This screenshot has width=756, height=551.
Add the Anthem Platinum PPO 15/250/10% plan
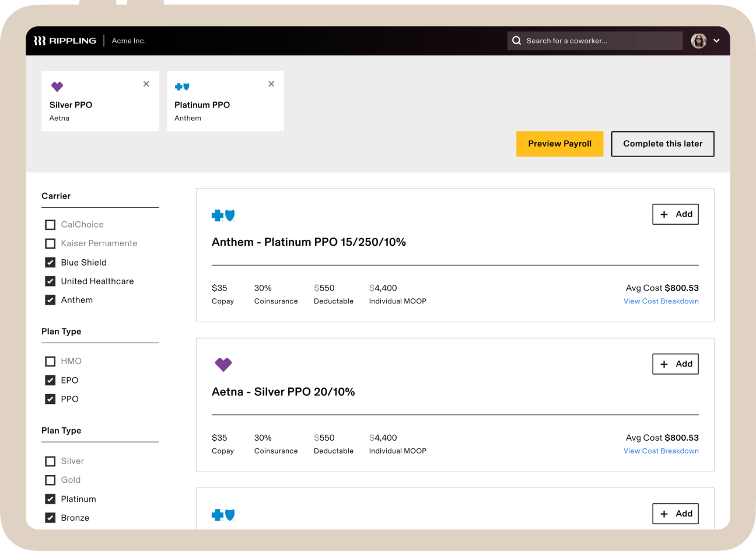point(675,214)
